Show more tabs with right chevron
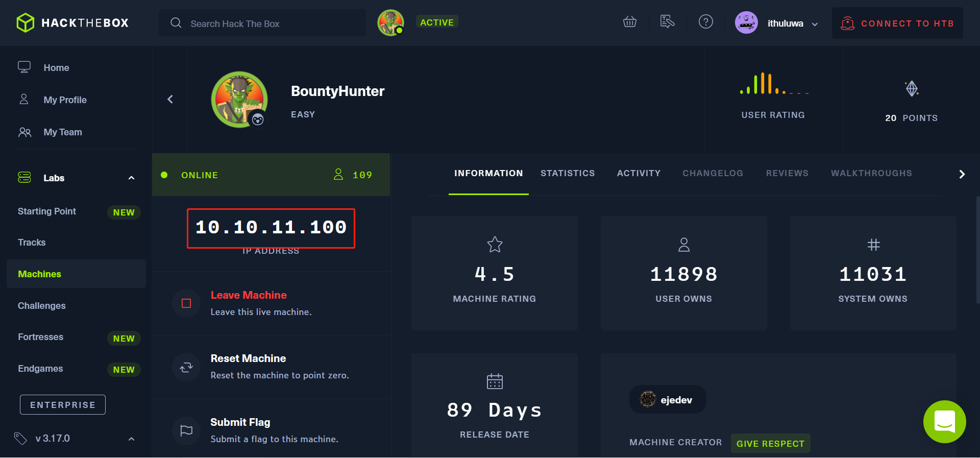This screenshot has width=980, height=458. click(962, 174)
